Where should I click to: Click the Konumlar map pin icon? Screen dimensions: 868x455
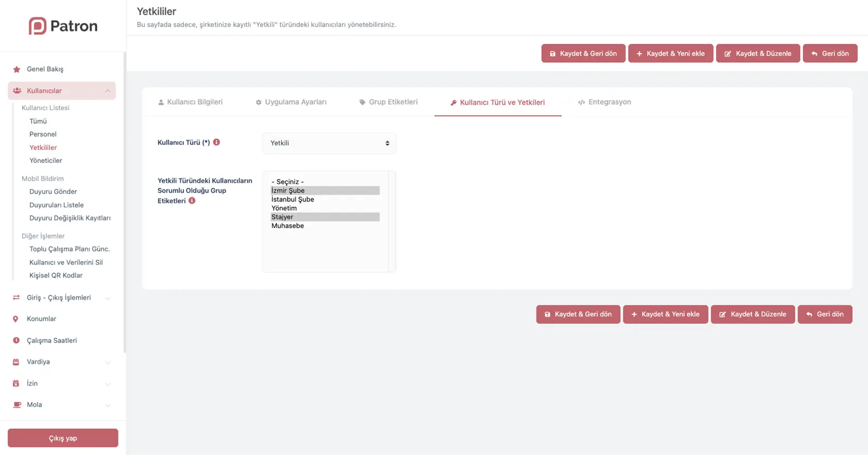click(16, 319)
